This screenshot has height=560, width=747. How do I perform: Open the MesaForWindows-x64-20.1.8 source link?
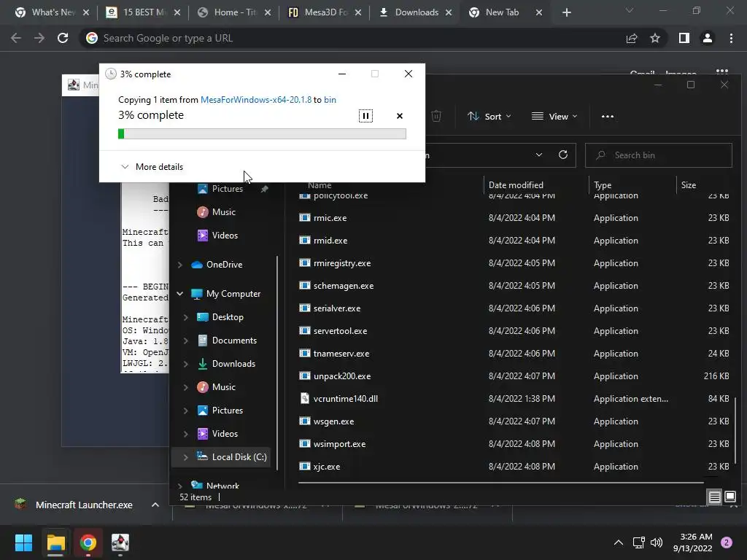256,99
